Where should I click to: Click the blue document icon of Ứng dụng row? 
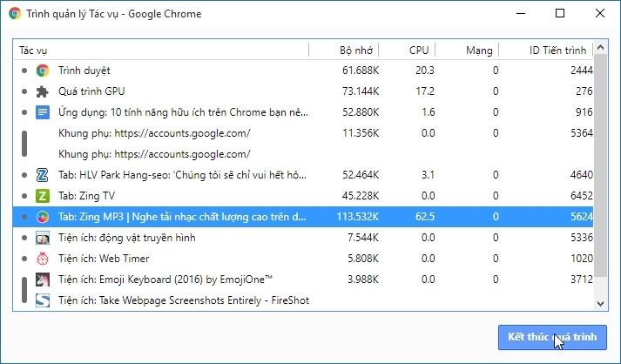43,112
